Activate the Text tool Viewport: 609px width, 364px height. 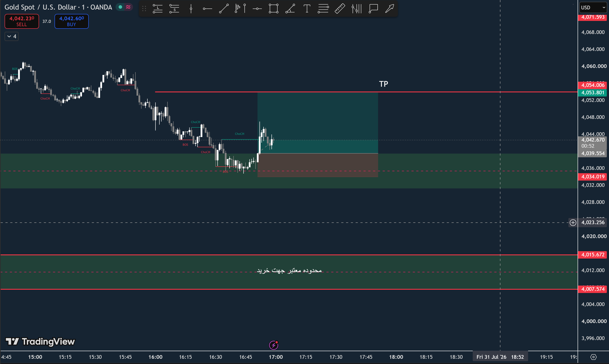307,8
